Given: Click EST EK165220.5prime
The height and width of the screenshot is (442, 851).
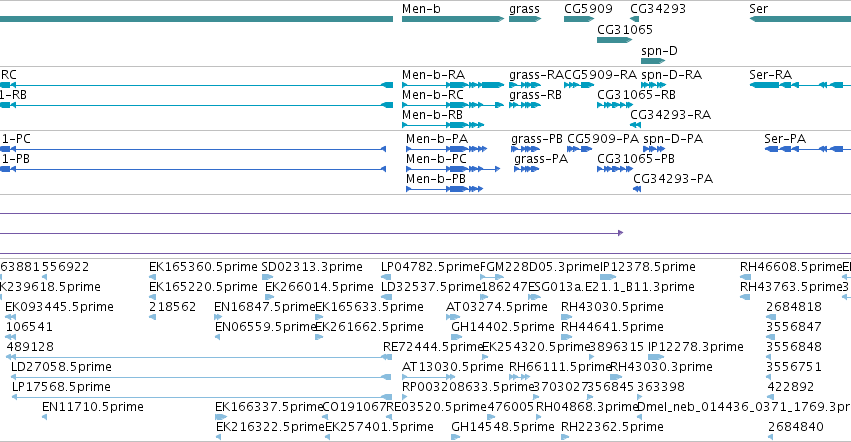Looking at the screenshot, I should pyautogui.click(x=153, y=297).
